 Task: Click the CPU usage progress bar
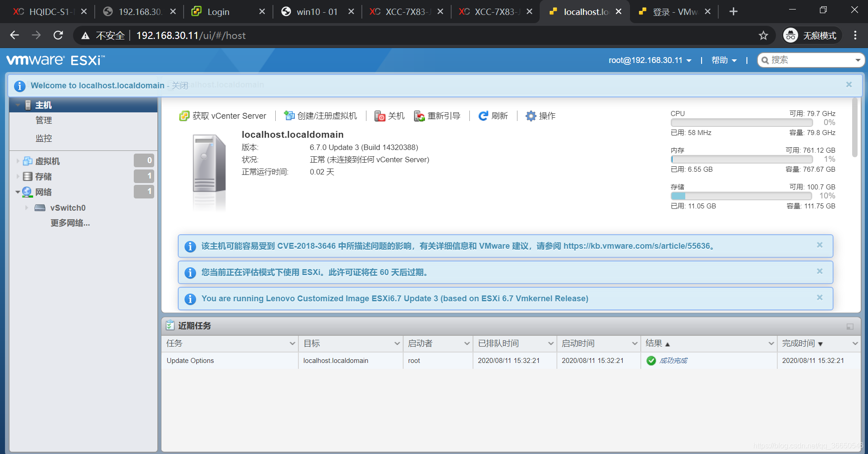tap(741, 122)
